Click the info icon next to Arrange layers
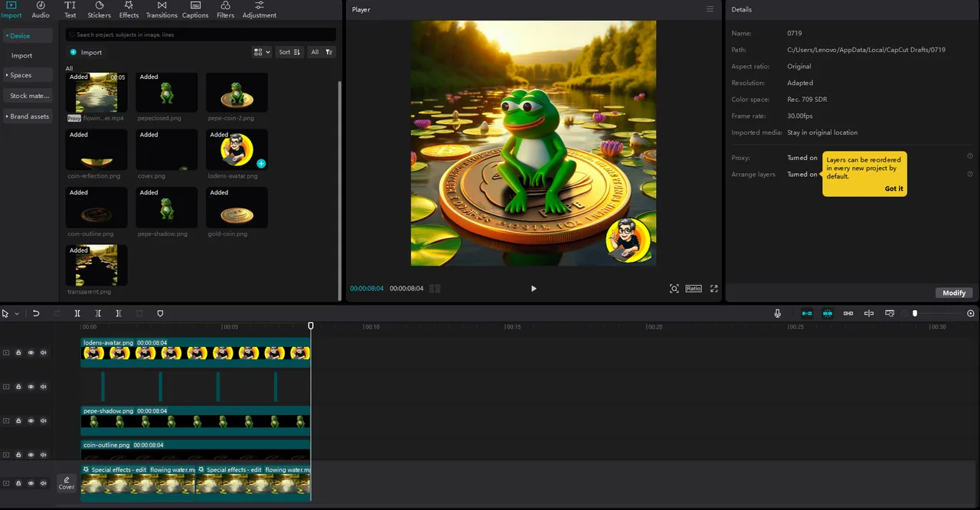 pos(970,174)
